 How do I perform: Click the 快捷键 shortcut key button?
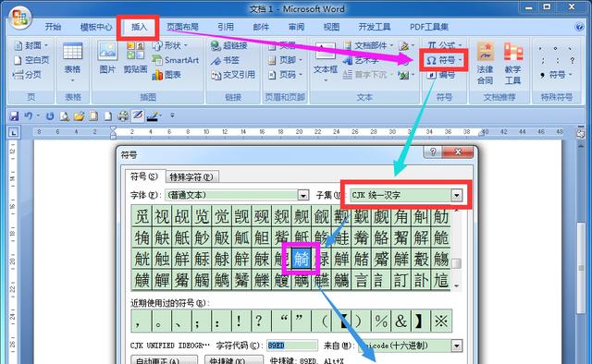[233, 360]
